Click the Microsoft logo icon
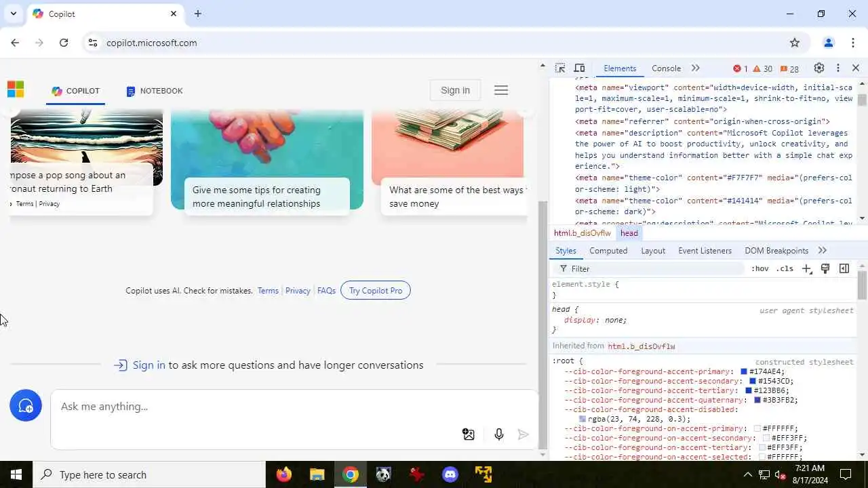This screenshot has height=488, width=868. pyautogui.click(x=16, y=89)
